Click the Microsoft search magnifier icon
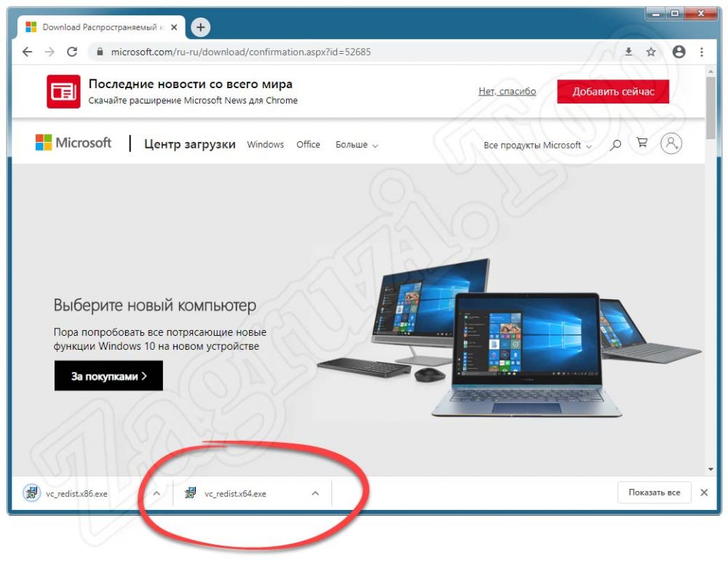The width and height of the screenshot is (728, 561). click(x=615, y=144)
